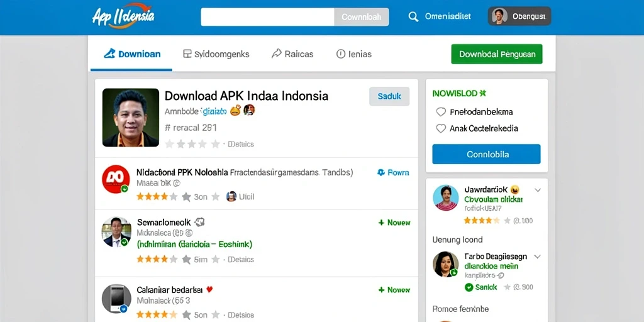Click the magnifier search icon in header
Viewport: 644px width, 322px height.
coord(413,16)
